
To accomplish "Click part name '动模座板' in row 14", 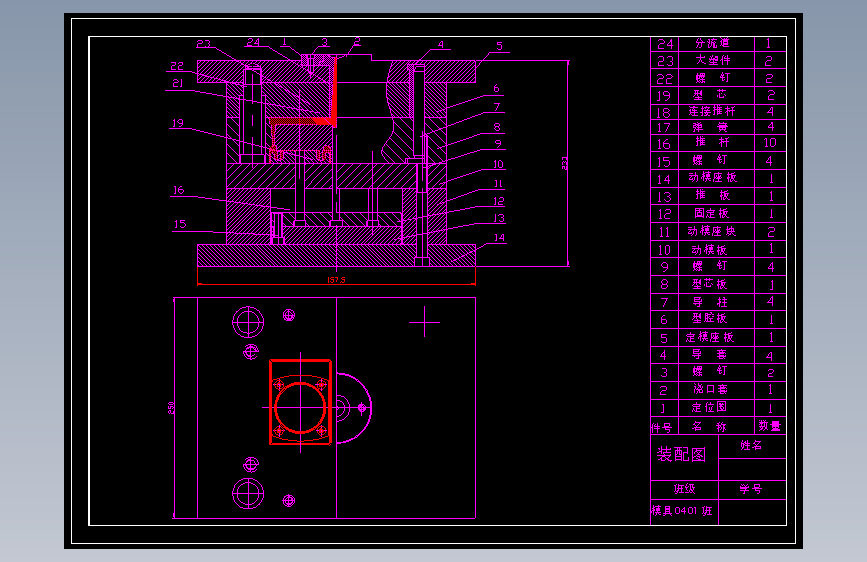I will coord(713,178).
